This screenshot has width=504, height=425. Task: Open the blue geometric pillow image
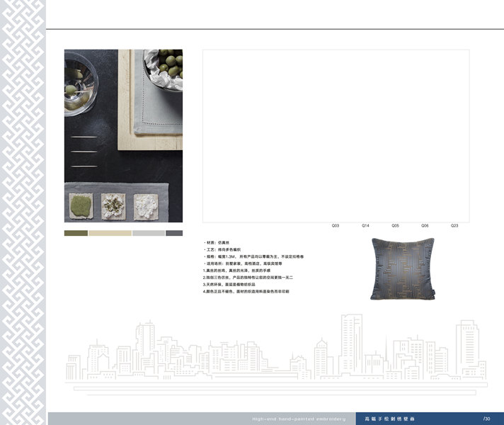click(403, 269)
